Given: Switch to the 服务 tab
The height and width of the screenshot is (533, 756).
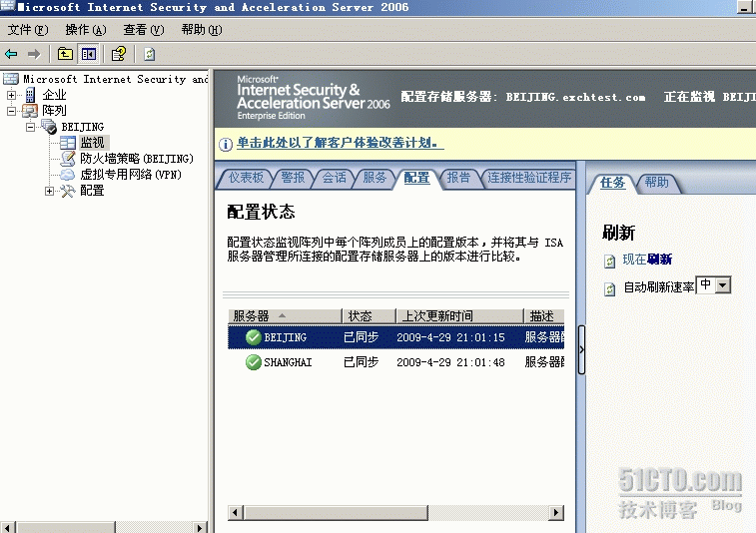Looking at the screenshot, I should (375, 178).
